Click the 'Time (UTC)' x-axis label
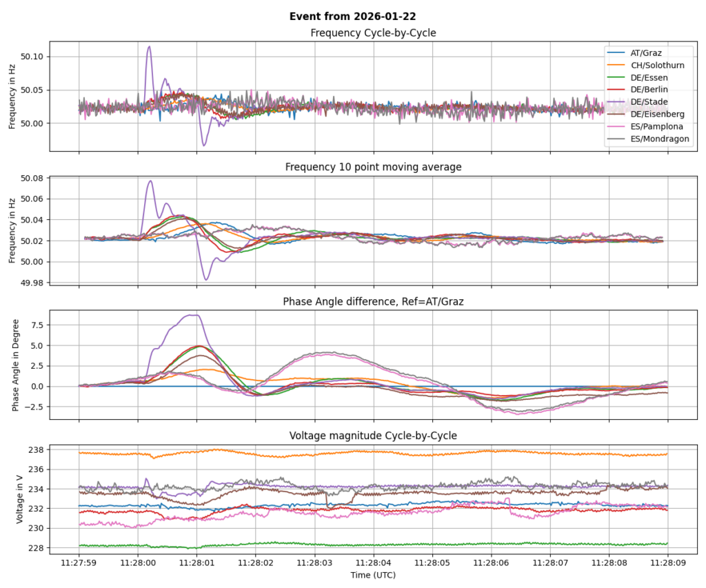This screenshot has height=588, width=706. (373, 574)
